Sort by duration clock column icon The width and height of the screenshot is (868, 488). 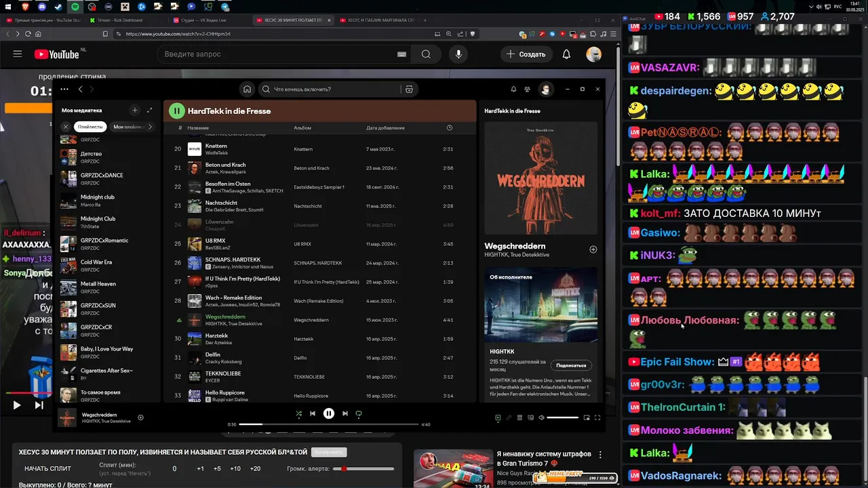point(450,127)
